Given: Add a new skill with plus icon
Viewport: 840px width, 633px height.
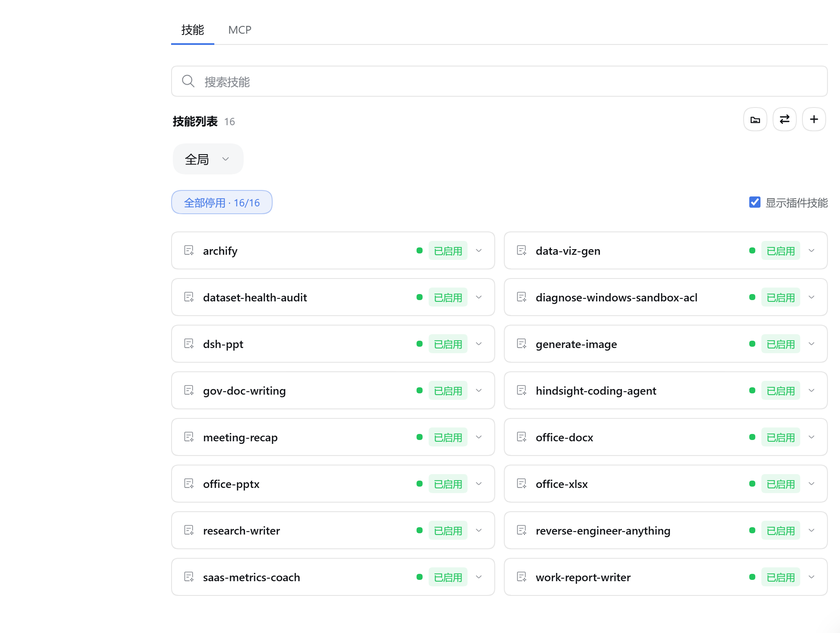Looking at the screenshot, I should click(x=814, y=119).
